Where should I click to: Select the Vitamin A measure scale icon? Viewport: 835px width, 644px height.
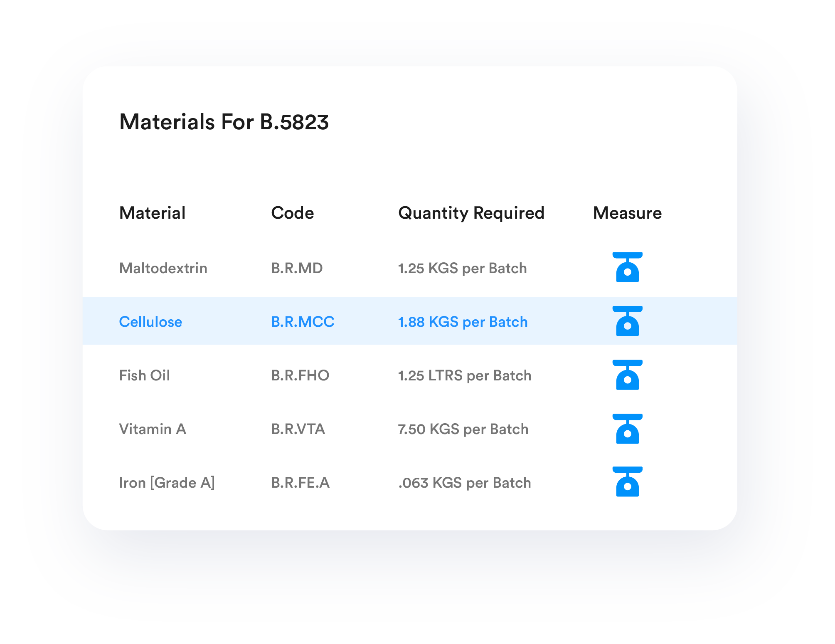point(627,429)
